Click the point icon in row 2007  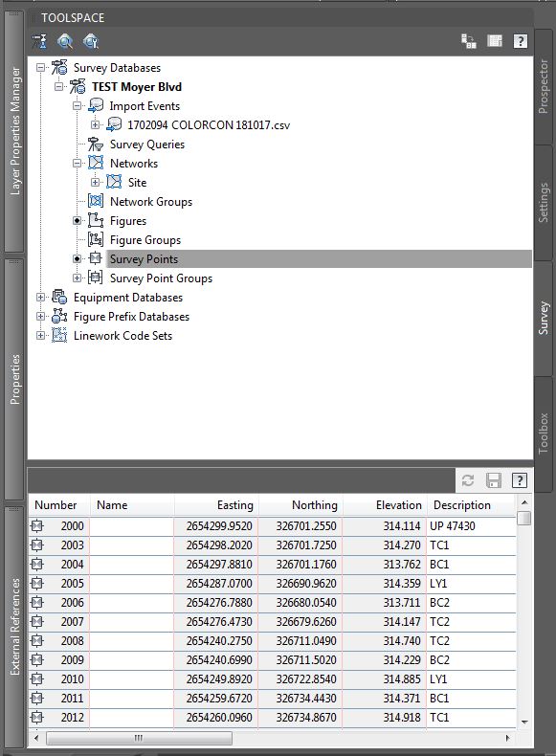(x=37, y=621)
